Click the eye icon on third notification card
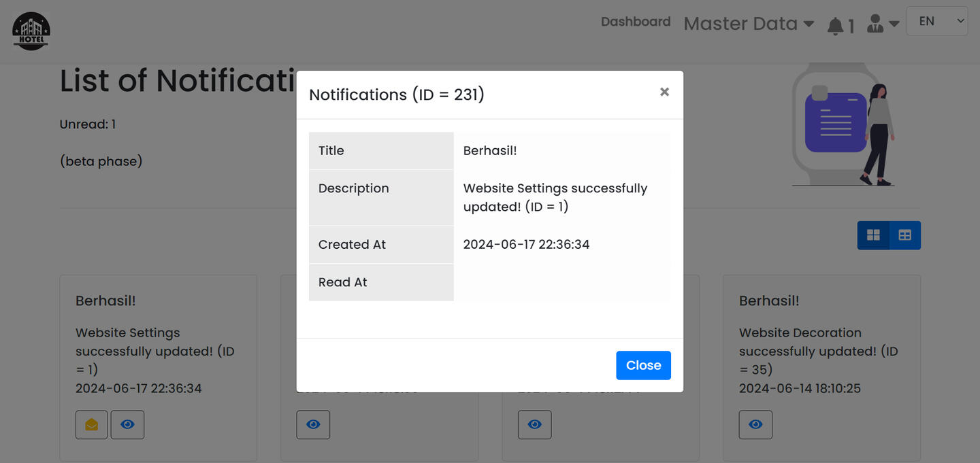The height and width of the screenshot is (463, 980). 534,425
